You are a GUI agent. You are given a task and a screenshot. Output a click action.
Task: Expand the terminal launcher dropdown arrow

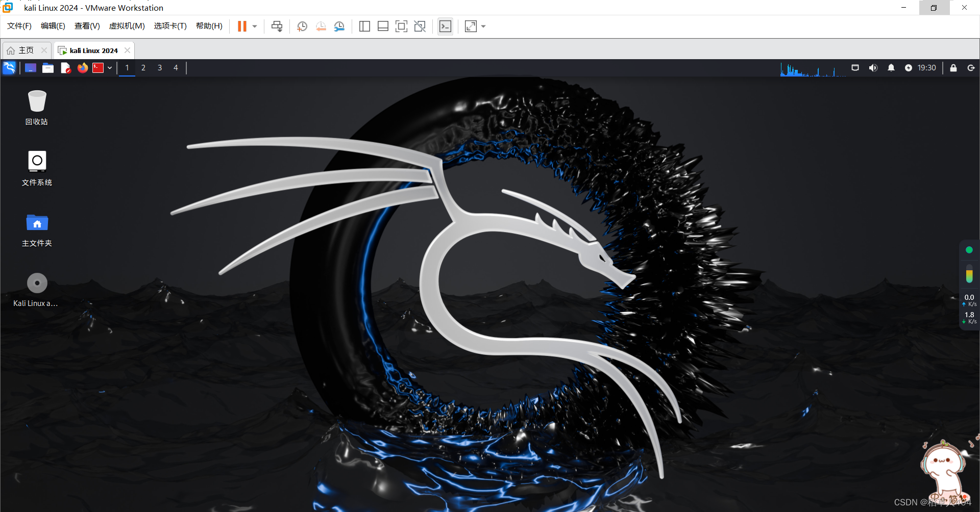[110, 68]
